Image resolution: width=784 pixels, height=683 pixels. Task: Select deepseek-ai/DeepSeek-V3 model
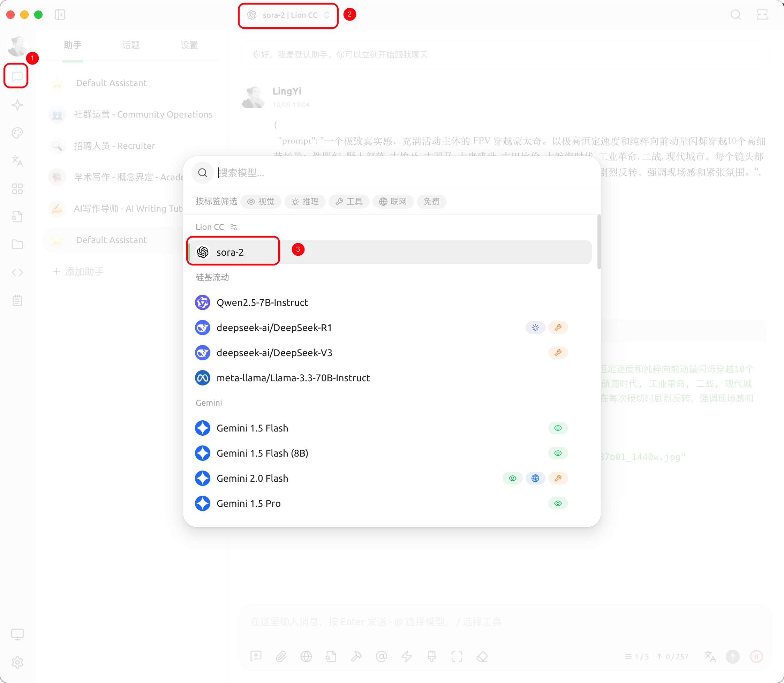point(390,353)
